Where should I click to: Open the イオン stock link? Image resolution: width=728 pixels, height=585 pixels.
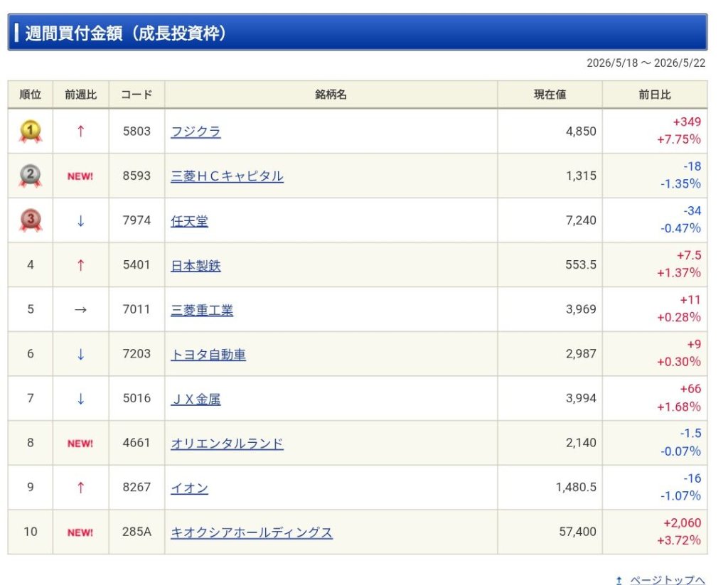point(189,488)
